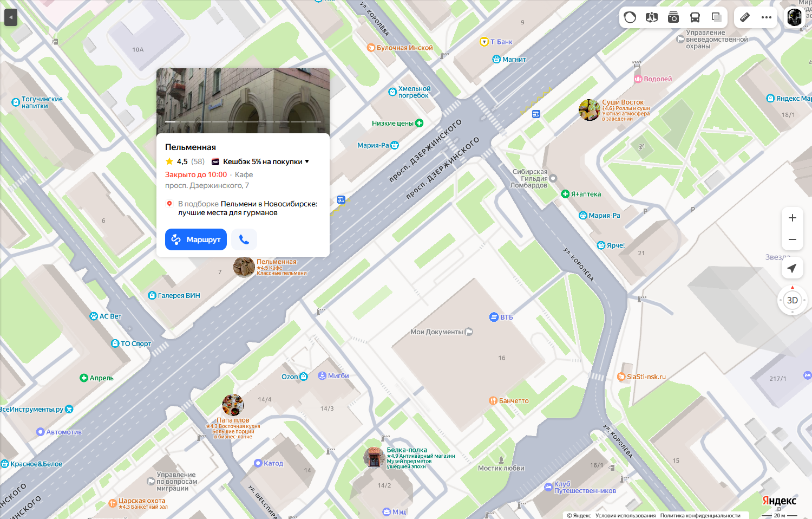The image size is (812, 519).
Task: Show photos on the map
Action: pyautogui.click(x=673, y=17)
